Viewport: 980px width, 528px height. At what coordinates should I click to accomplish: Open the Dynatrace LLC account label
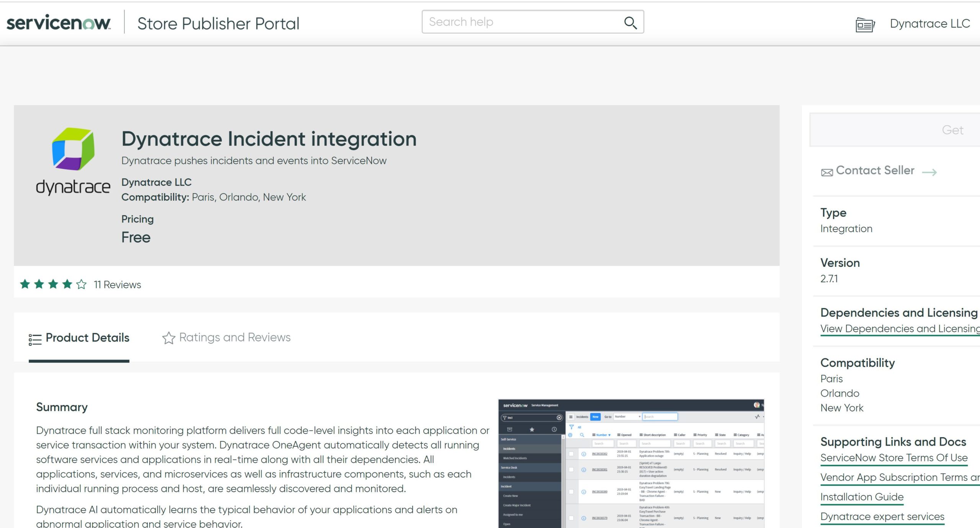(929, 24)
